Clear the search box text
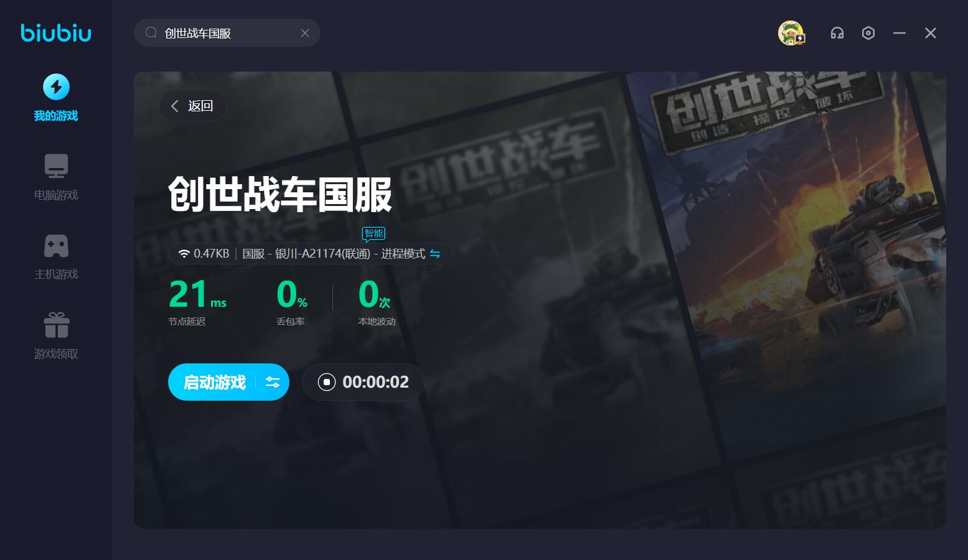The width and height of the screenshot is (968, 560). click(x=305, y=33)
